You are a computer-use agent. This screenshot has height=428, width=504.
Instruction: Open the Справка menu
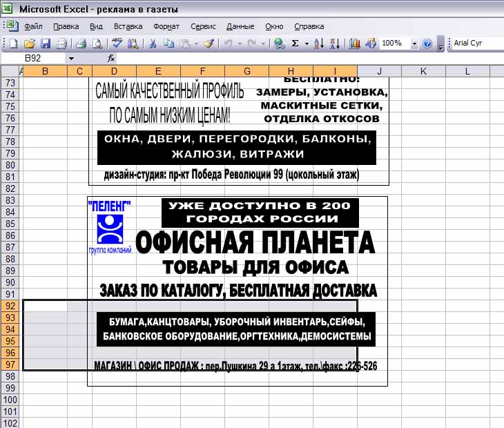tap(309, 26)
